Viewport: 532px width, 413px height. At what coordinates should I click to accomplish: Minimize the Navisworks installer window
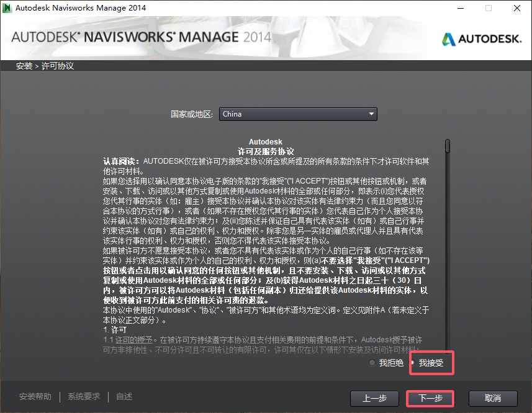click(461, 8)
